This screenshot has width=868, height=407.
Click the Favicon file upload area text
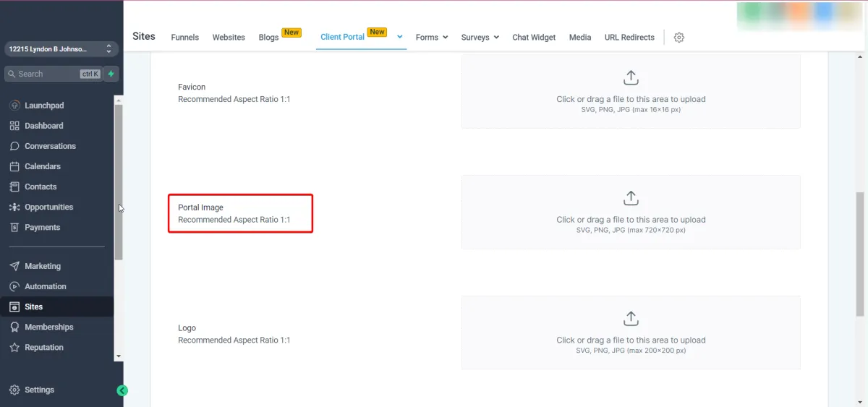[x=631, y=99]
